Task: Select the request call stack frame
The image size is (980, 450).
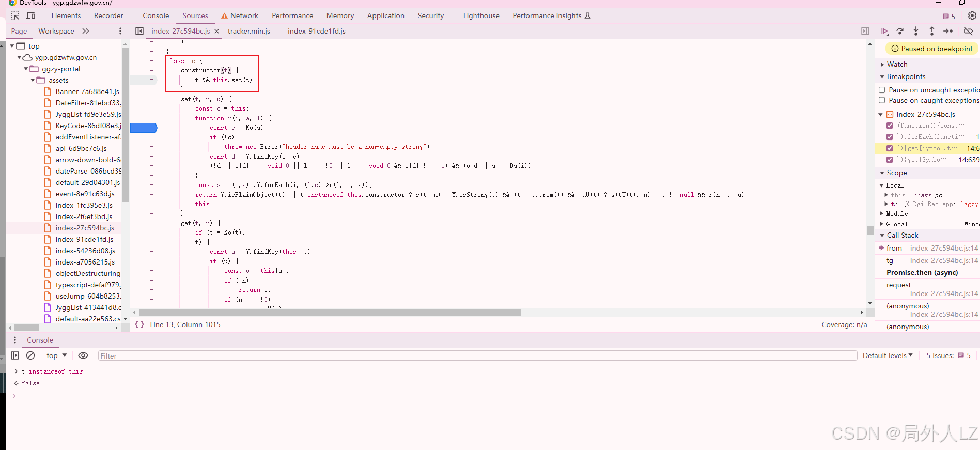Action: tap(927, 289)
